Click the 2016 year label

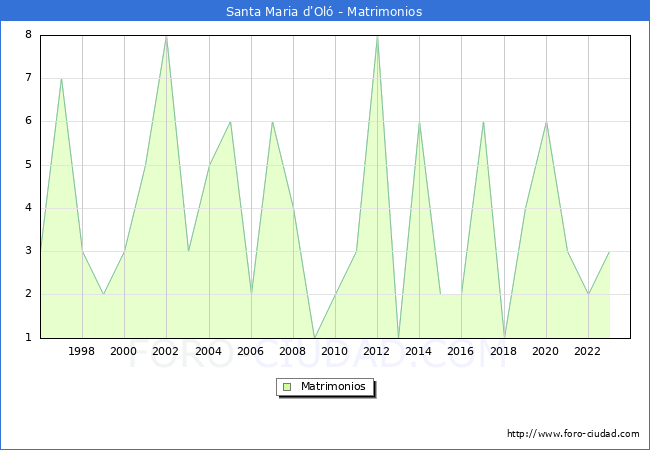click(461, 351)
